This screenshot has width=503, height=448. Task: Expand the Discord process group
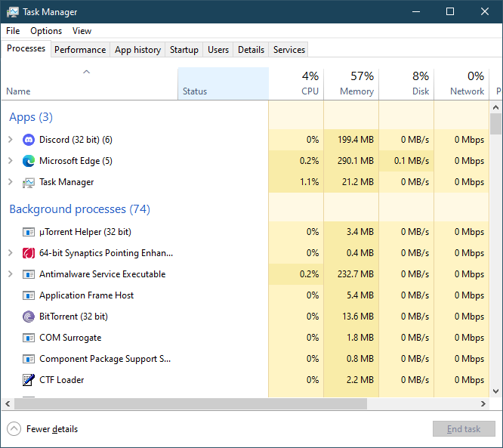[10, 140]
